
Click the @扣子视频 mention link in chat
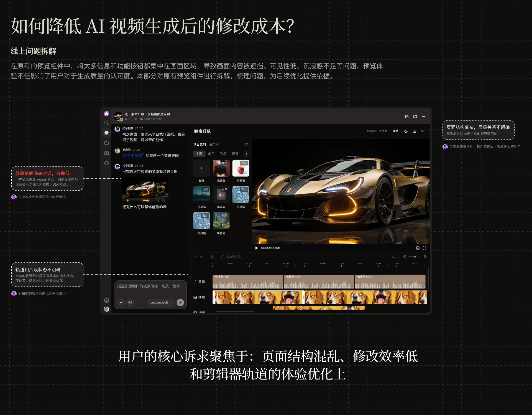tap(132, 156)
